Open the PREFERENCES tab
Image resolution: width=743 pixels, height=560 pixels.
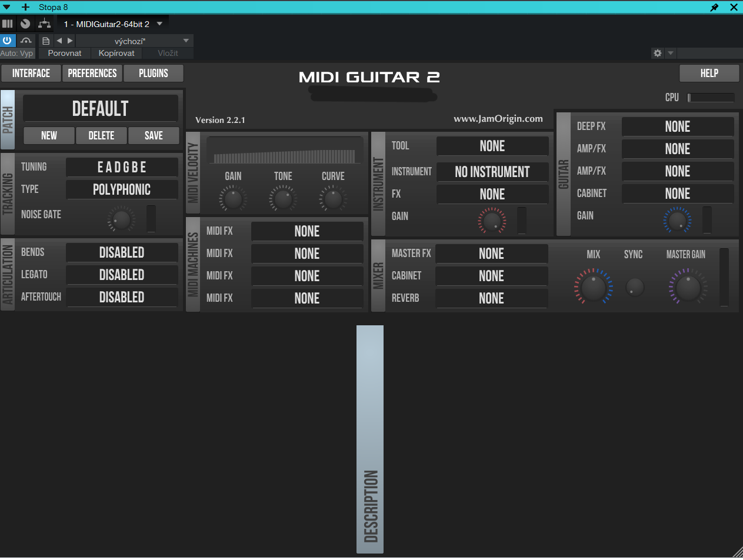[92, 73]
